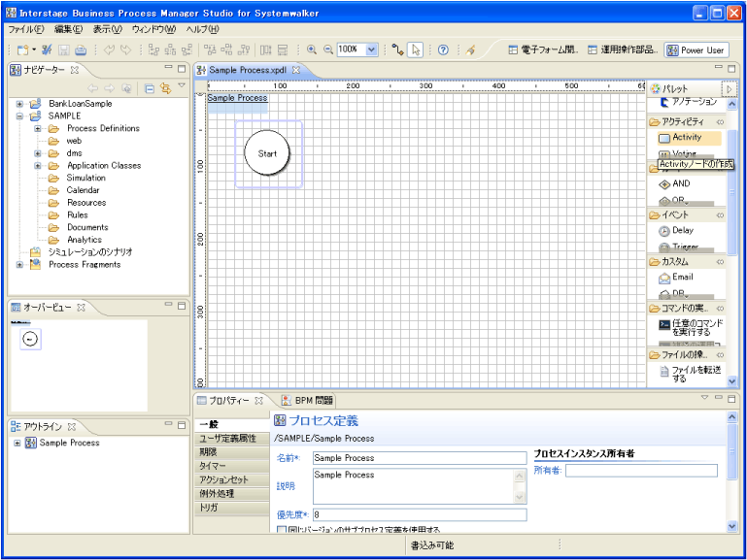Click the Zoom In magnifier icon
This screenshot has width=747, height=560.
click(312, 49)
